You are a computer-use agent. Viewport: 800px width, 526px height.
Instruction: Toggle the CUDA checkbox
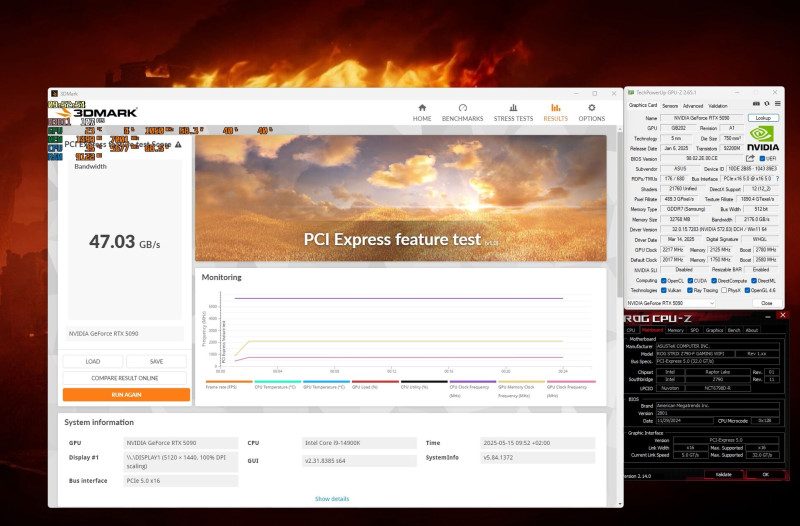click(x=690, y=281)
